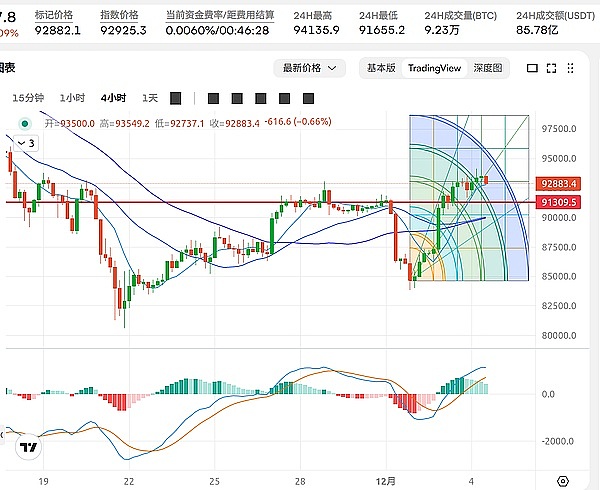Click the TradingView logo on the chart
This screenshot has width=600, height=490.
(30, 449)
